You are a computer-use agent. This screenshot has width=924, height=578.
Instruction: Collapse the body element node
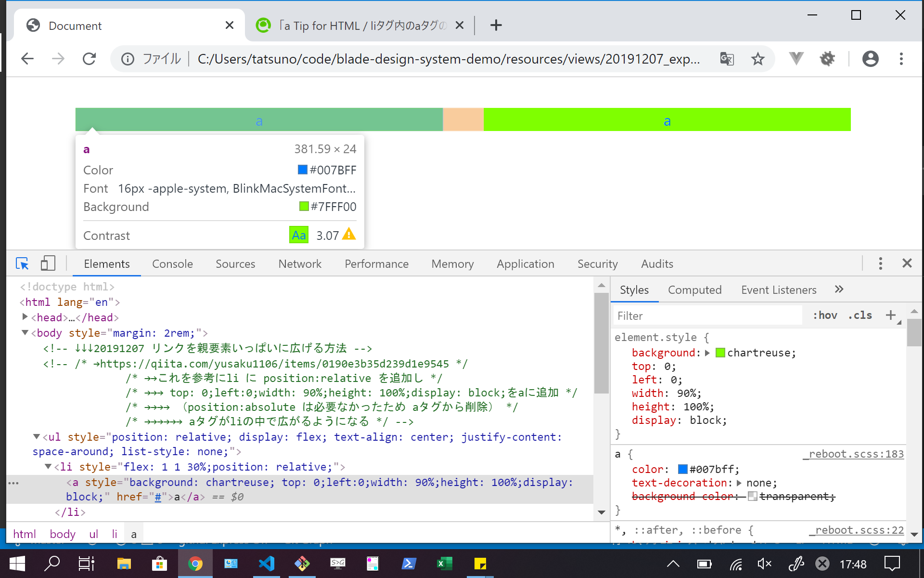point(25,332)
